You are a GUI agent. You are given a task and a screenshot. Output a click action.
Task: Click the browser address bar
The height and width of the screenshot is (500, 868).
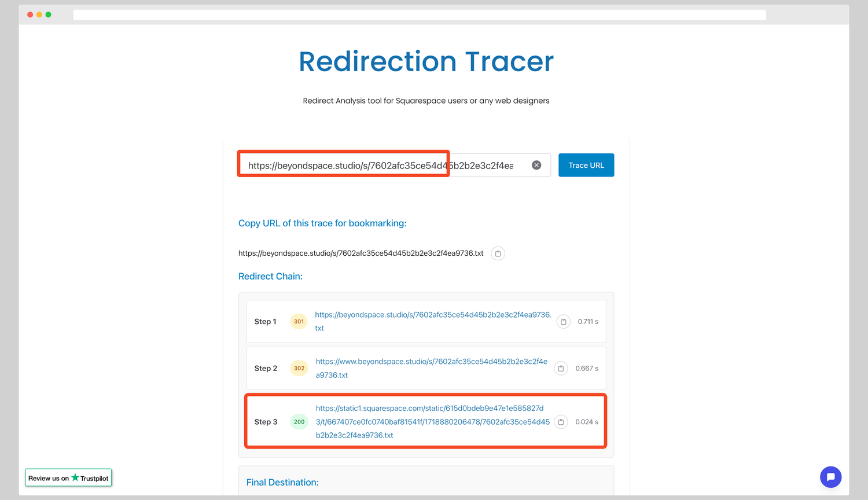tap(418, 14)
